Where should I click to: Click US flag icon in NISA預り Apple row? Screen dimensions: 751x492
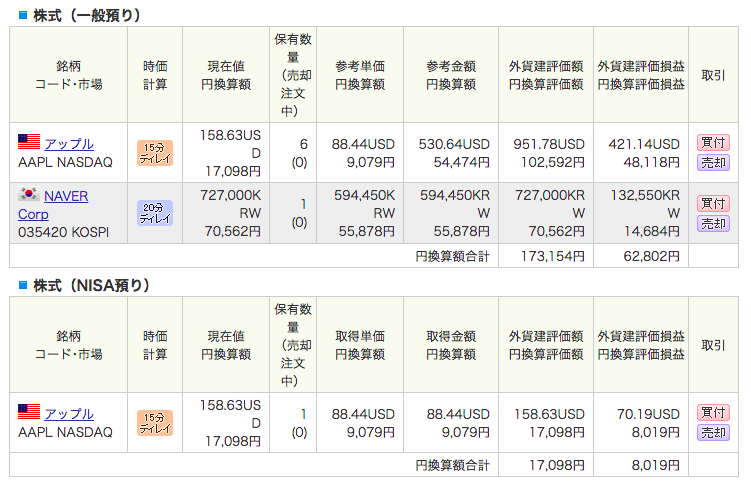tap(29, 412)
